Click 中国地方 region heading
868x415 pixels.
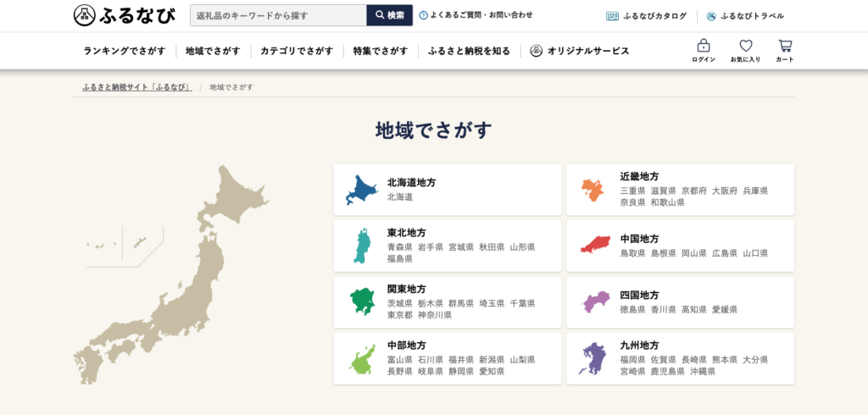639,239
